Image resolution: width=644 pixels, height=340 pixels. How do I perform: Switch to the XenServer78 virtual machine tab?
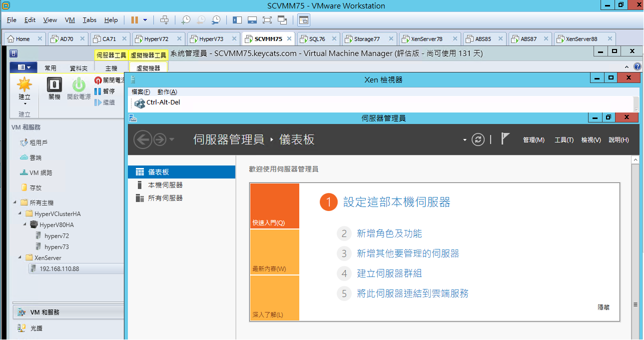pos(429,38)
